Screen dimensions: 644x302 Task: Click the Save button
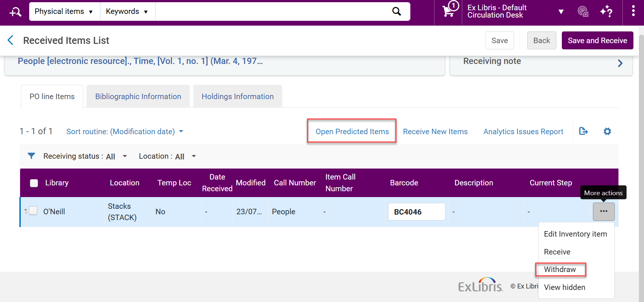[x=499, y=40]
